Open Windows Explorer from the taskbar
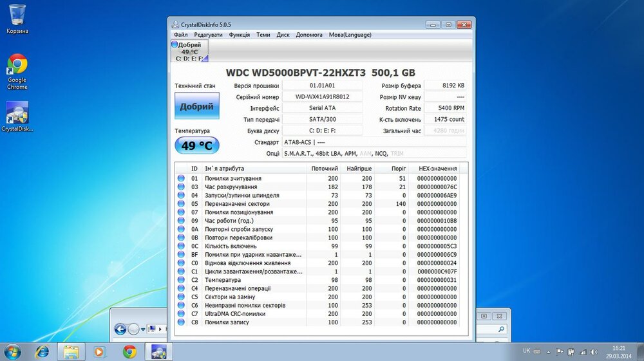The height and width of the screenshot is (361, 644). [x=71, y=351]
